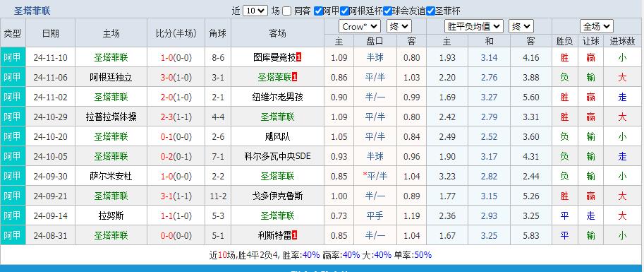This screenshot has height=272, width=644.
Task: Click the date 24-09-21
Action: tap(51, 196)
